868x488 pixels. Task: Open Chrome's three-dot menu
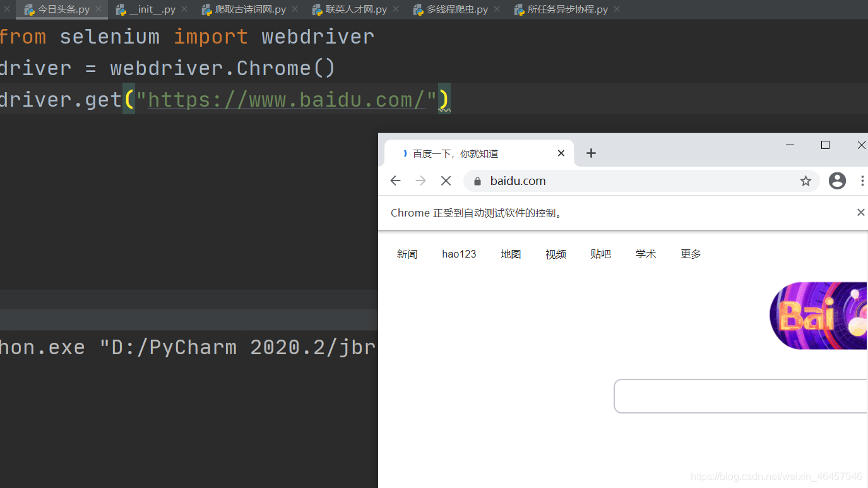click(862, 181)
